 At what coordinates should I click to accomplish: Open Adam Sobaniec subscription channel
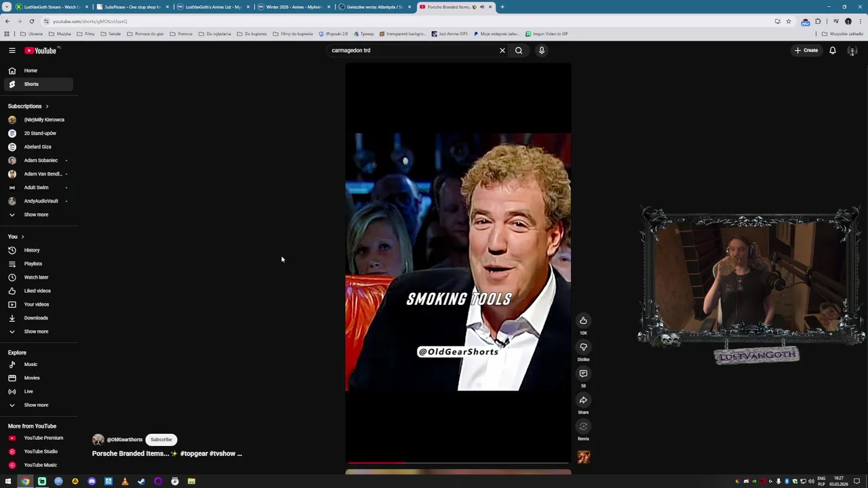38,161
